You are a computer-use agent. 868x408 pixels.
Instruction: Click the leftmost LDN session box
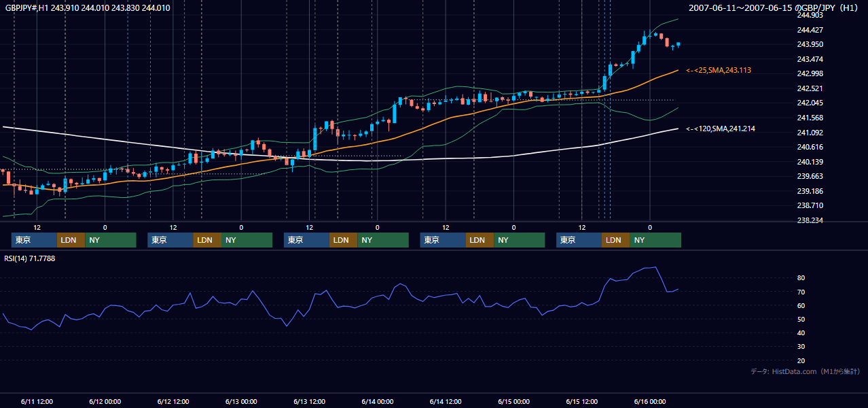[70, 240]
